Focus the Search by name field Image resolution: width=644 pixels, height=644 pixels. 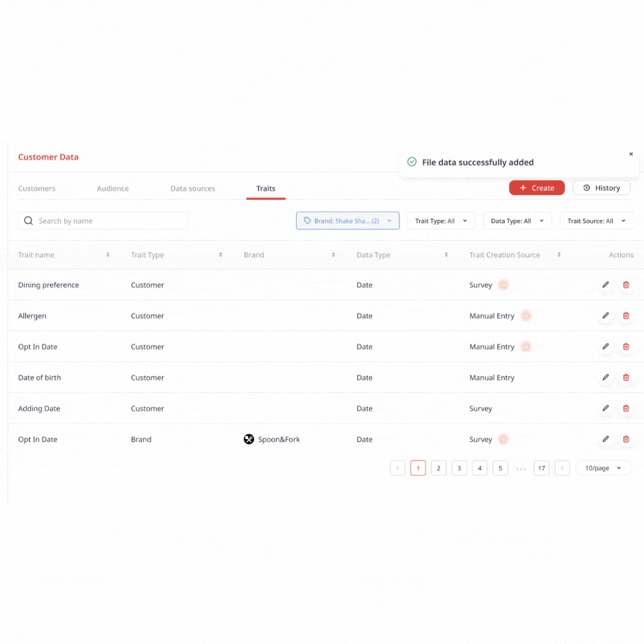103,221
